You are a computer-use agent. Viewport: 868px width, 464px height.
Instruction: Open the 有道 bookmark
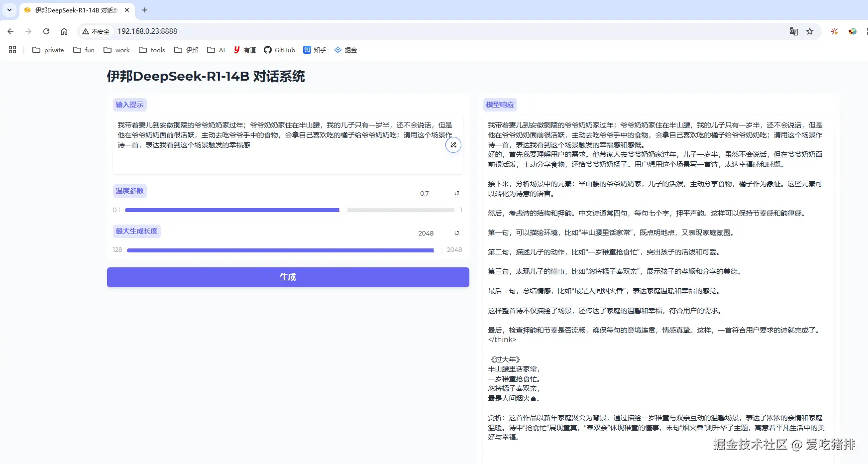(x=245, y=50)
